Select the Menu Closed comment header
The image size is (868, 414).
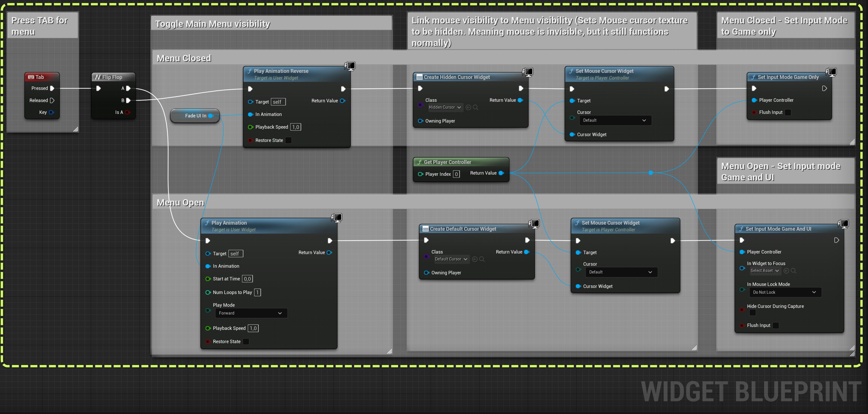[184, 58]
